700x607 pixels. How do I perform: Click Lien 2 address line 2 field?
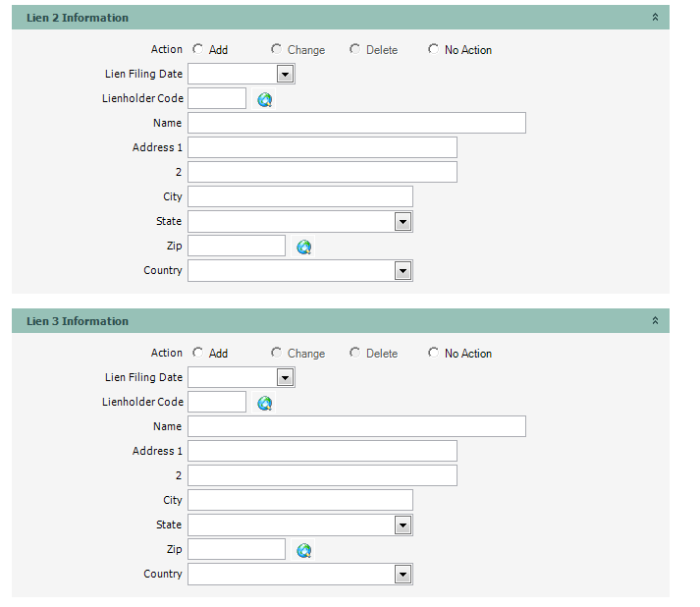point(322,172)
